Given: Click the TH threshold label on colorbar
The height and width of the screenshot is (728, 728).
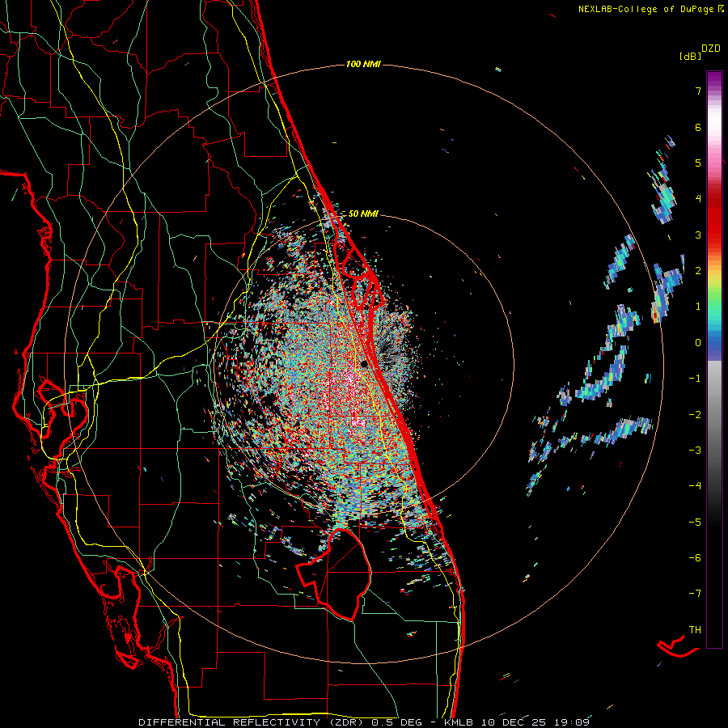Looking at the screenshot, I should (x=695, y=630).
